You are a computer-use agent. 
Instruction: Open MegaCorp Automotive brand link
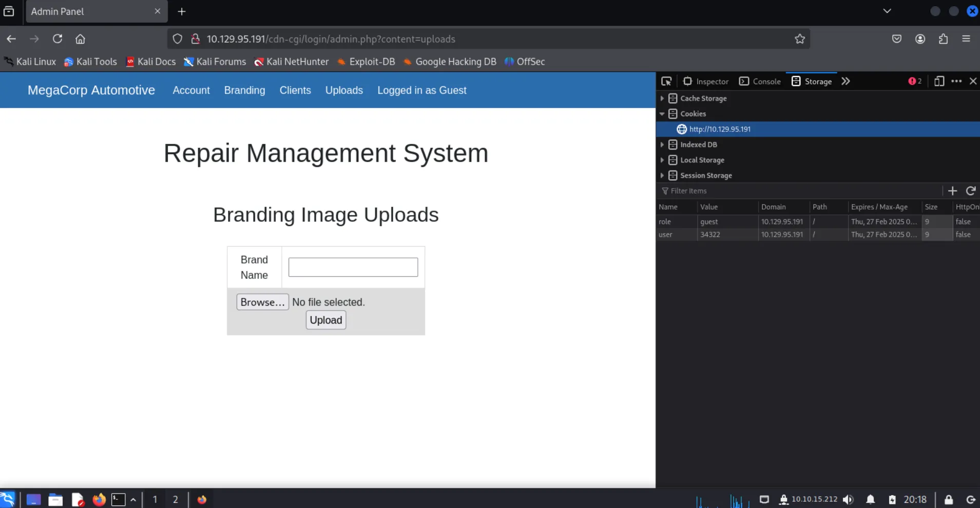[91, 90]
